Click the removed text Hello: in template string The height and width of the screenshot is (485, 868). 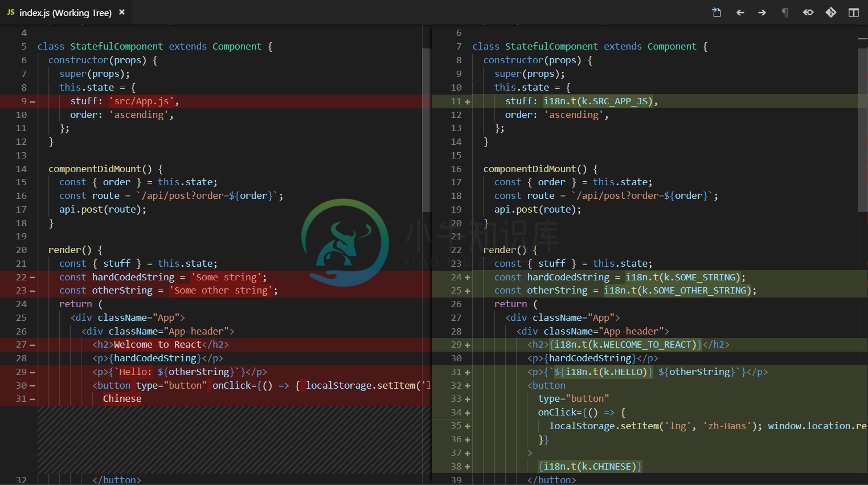pos(136,372)
